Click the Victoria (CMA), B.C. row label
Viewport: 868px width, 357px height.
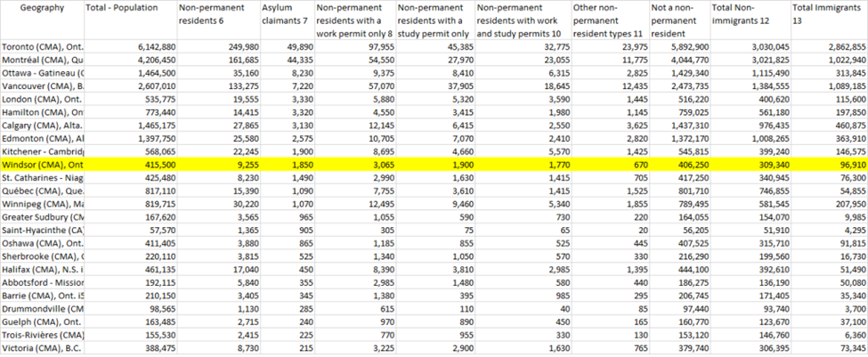pyautogui.click(x=42, y=349)
